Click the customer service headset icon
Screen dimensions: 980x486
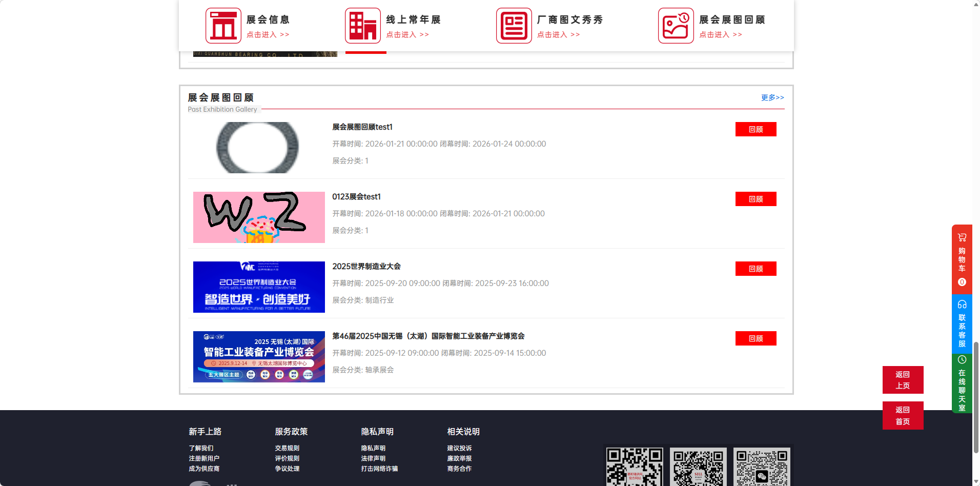pos(962,304)
